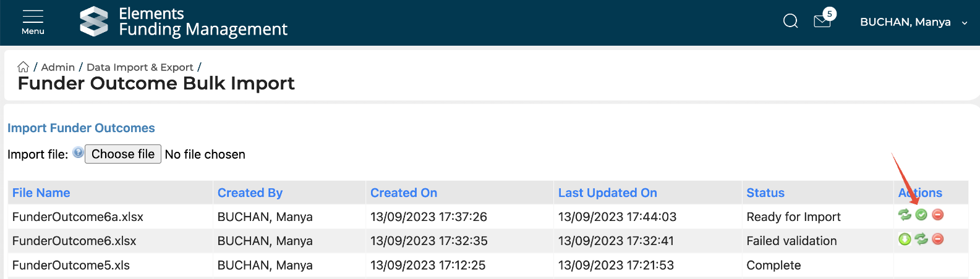Open the hamburger Menu
The image size is (980, 279).
(x=33, y=22)
